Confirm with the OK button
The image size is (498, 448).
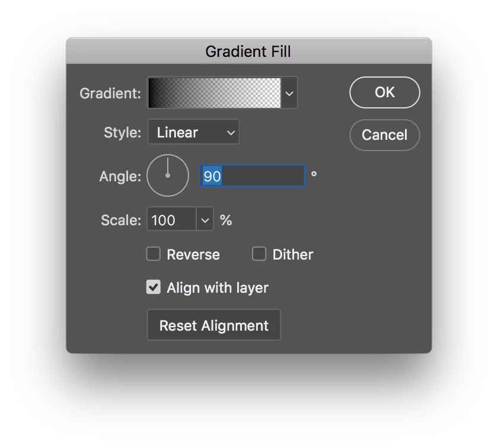(x=385, y=92)
